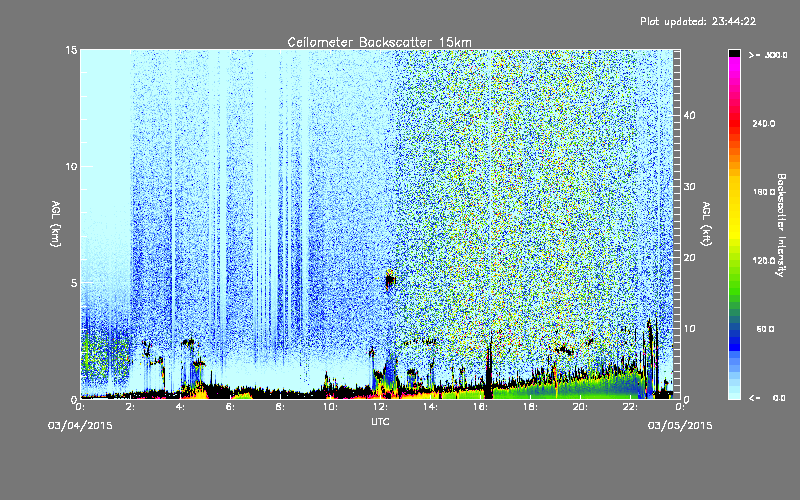
Task: Select the 'AGL (kft)' right axis label
Action: click(707, 223)
